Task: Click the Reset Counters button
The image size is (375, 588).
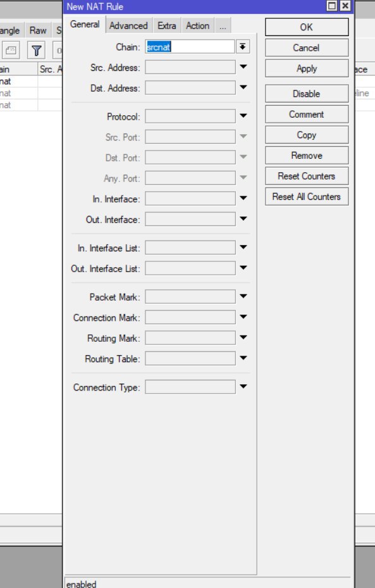Action: [x=307, y=176]
